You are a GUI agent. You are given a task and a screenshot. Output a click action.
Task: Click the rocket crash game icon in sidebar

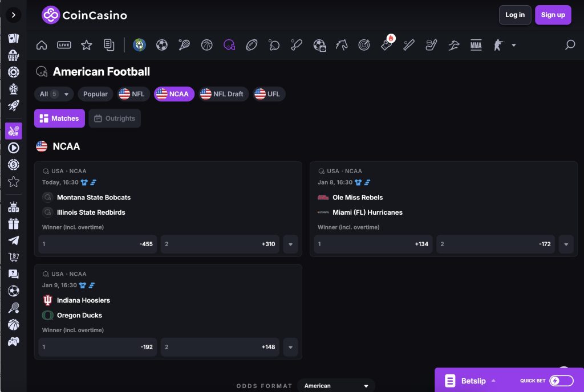pos(13,106)
